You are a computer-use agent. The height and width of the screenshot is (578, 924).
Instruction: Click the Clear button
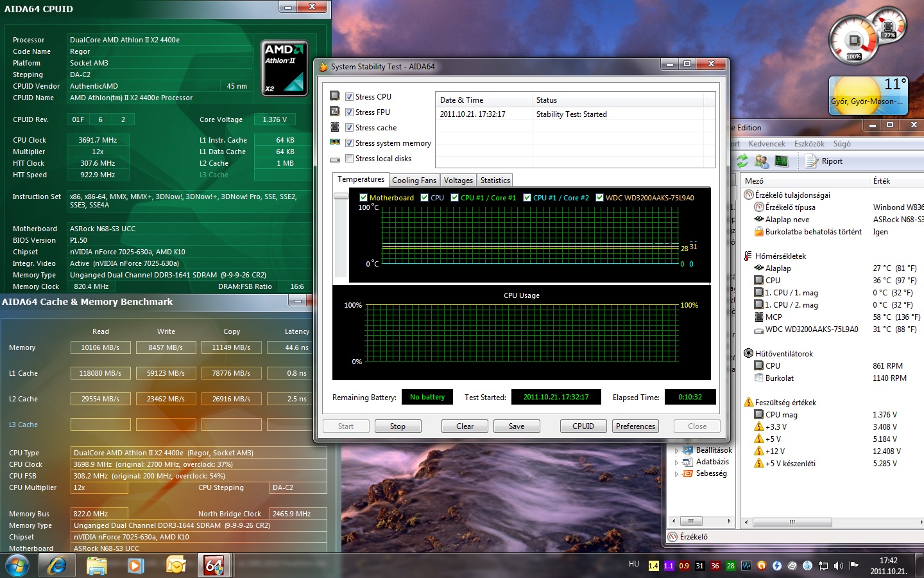click(x=465, y=426)
